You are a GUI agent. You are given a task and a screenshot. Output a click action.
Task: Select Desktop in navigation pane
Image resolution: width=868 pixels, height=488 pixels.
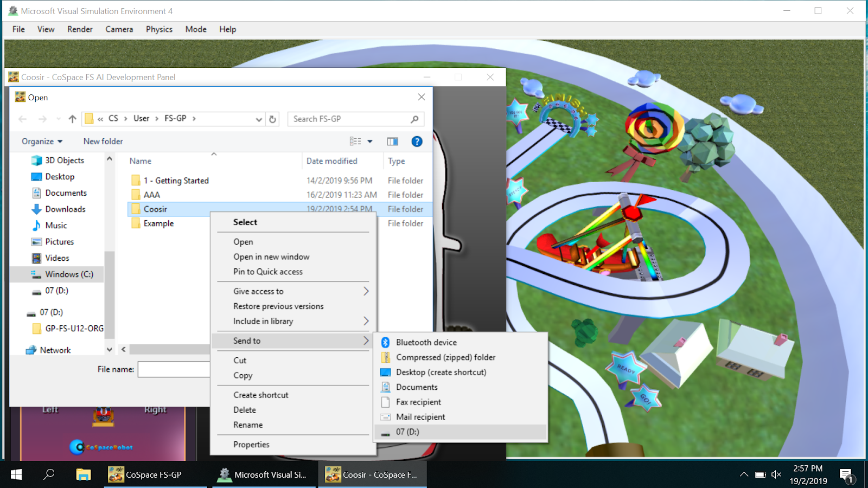tap(53, 177)
